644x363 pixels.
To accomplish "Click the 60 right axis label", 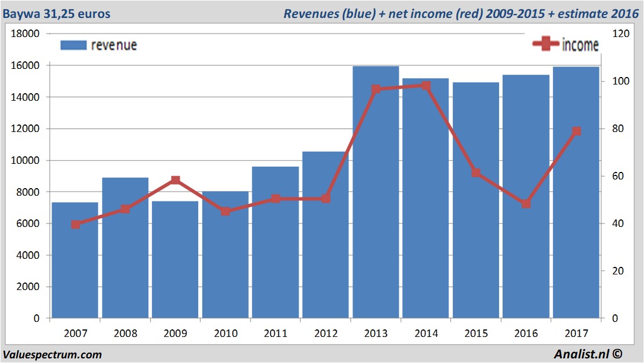I will pyautogui.click(x=618, y=176).
